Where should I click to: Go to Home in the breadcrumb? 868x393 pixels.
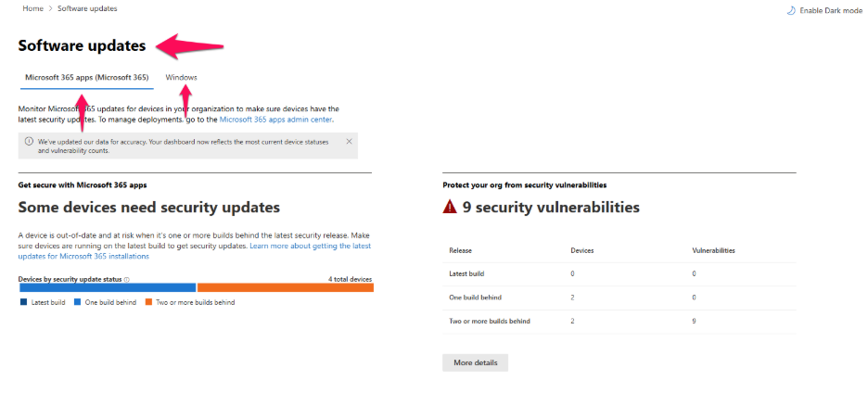pyautogui.click(x=32, y=8)
